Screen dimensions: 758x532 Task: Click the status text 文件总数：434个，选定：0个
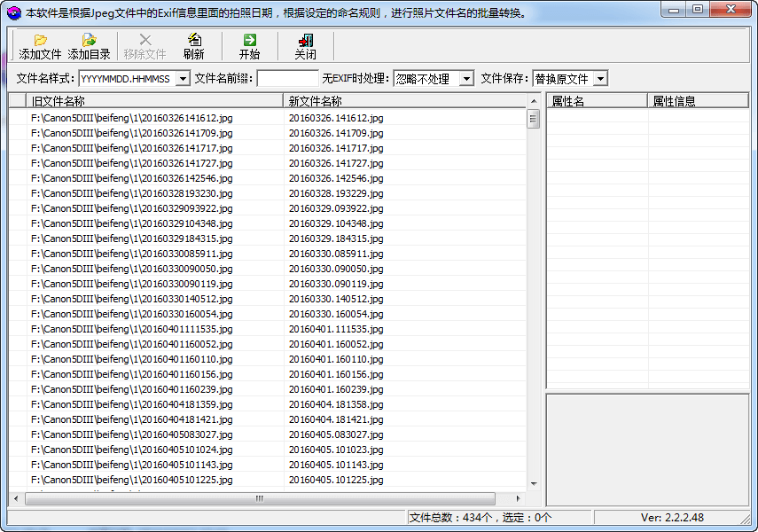coord(480,518)
